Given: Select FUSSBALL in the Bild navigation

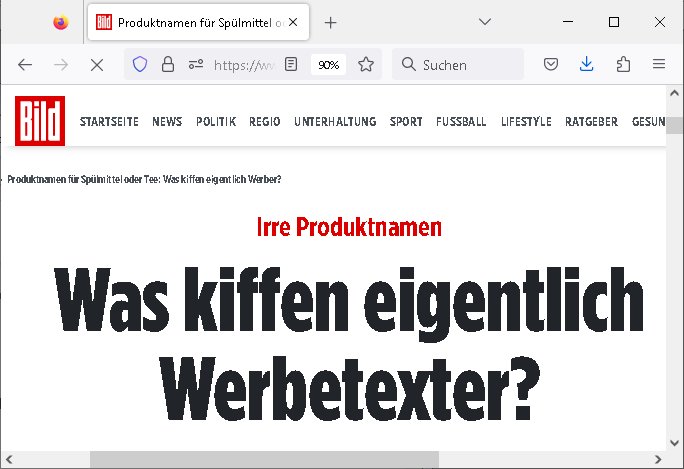Looking at the screenshot, I should pos(461,122).
